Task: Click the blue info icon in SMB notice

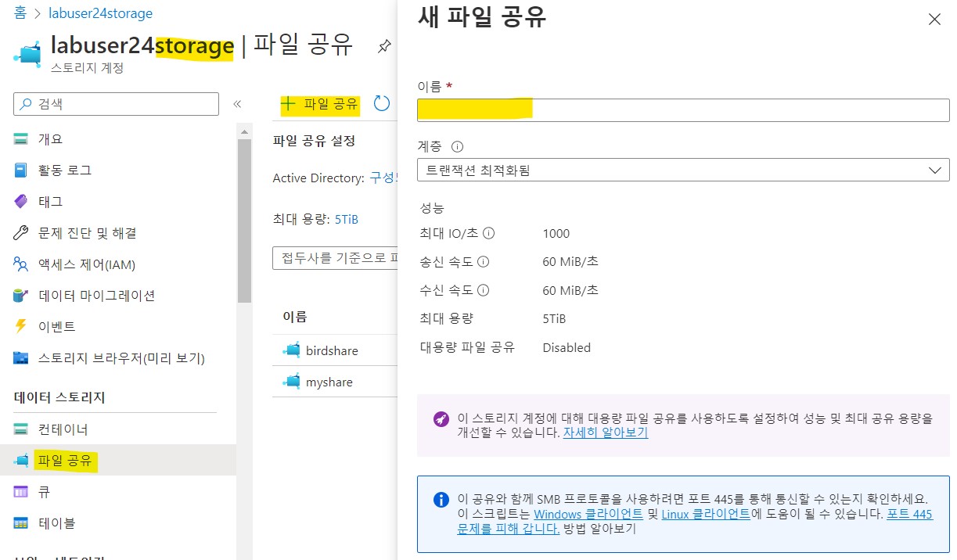Action: point(441,499)
